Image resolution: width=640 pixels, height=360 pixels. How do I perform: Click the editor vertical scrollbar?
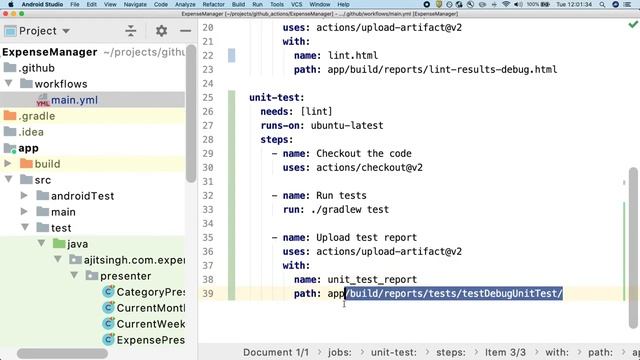click(x=633, y=248)
